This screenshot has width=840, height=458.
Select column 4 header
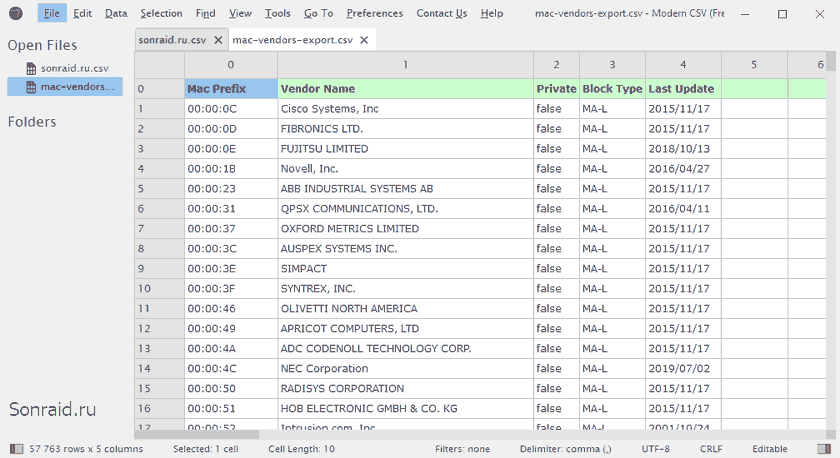[x=684, y=65]
